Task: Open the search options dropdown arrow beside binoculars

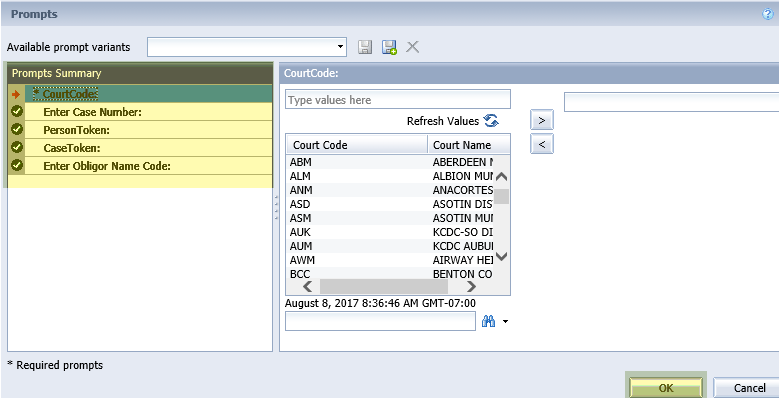Action: pyautogui.click(x=505, y=321)
